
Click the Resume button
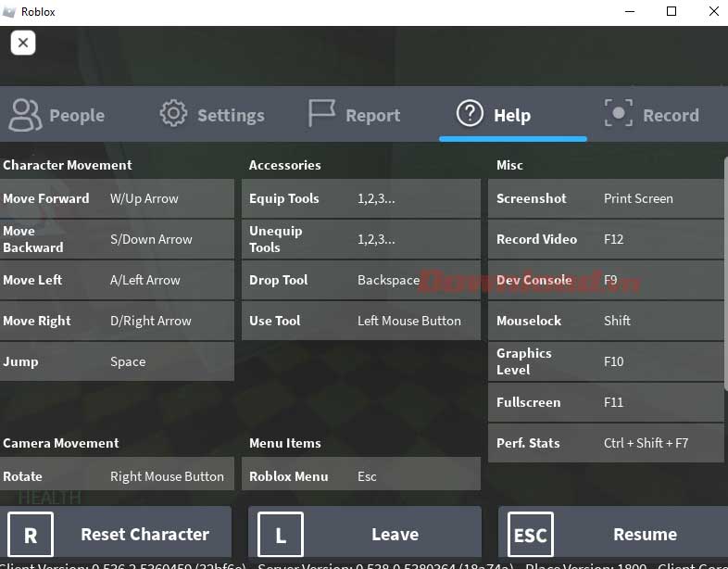tap(613, 532)
